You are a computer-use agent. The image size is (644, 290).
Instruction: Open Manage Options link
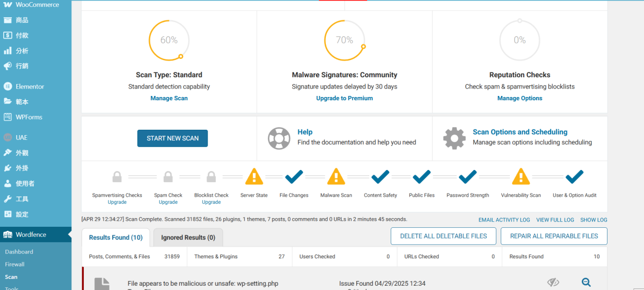click(x=520, y=98)
